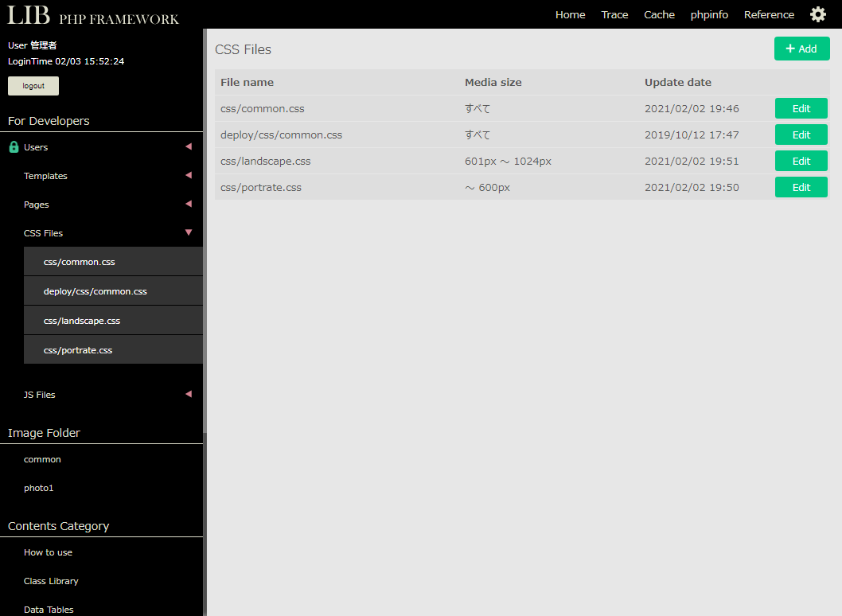
Task: Expand the Users section arrow
Action: point(189,146)
